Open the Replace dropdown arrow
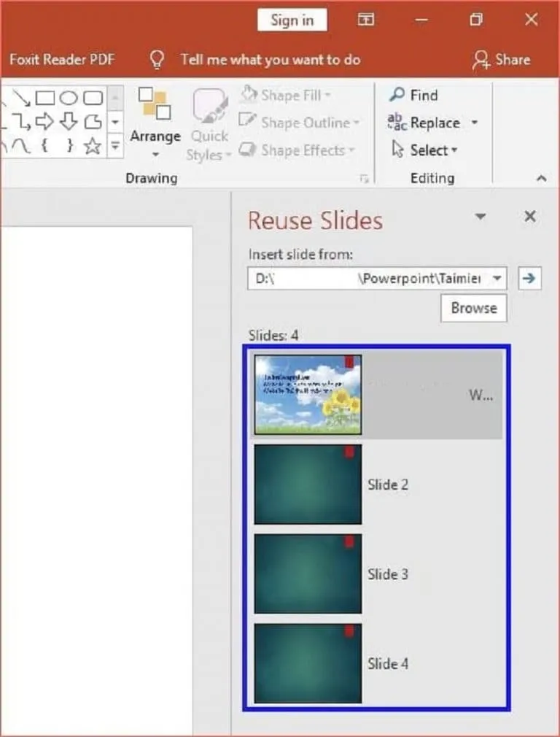The image size is (560, 737). [475, 122]
